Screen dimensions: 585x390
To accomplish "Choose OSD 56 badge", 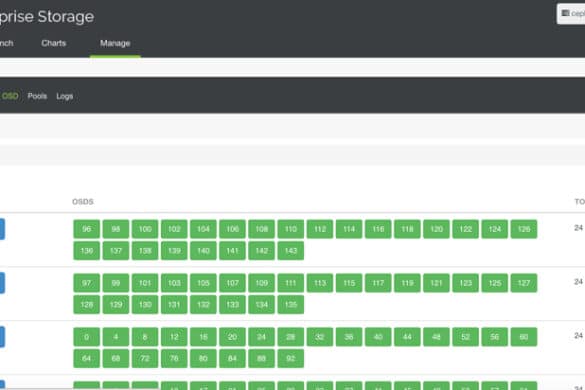I will (494, 337).
